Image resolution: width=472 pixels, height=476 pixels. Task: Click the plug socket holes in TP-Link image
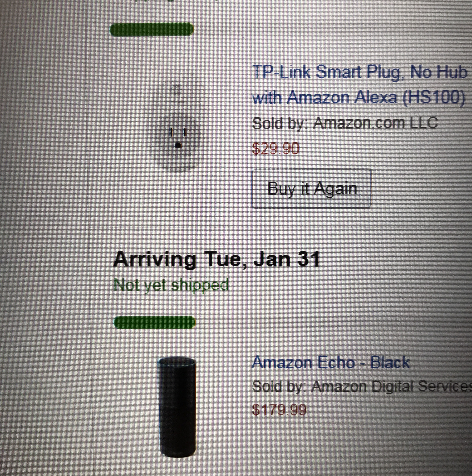[178, 138]
